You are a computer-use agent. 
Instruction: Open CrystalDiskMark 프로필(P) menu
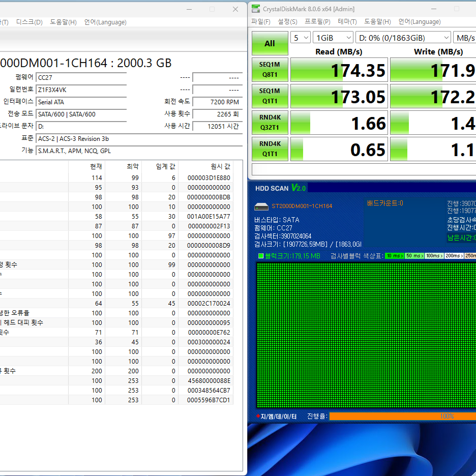tap(317, 21)
